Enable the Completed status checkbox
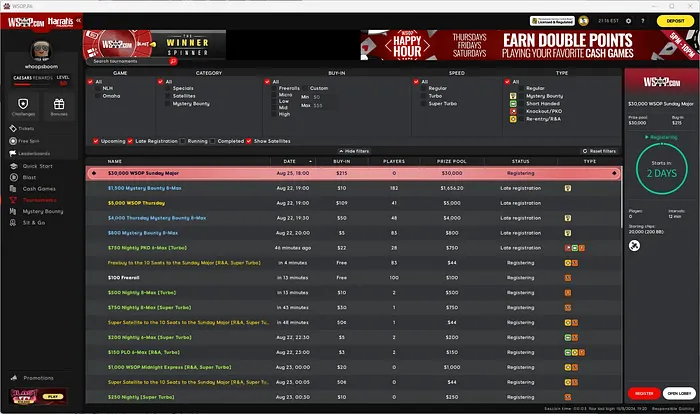The width and height of the screenshot is (700, 414). [x=212, y=141]
